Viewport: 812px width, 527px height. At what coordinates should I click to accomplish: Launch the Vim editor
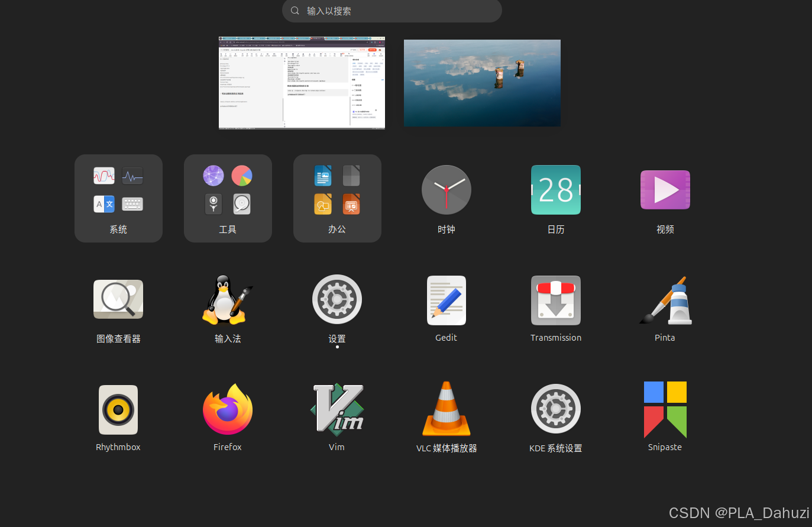(337, 409)
